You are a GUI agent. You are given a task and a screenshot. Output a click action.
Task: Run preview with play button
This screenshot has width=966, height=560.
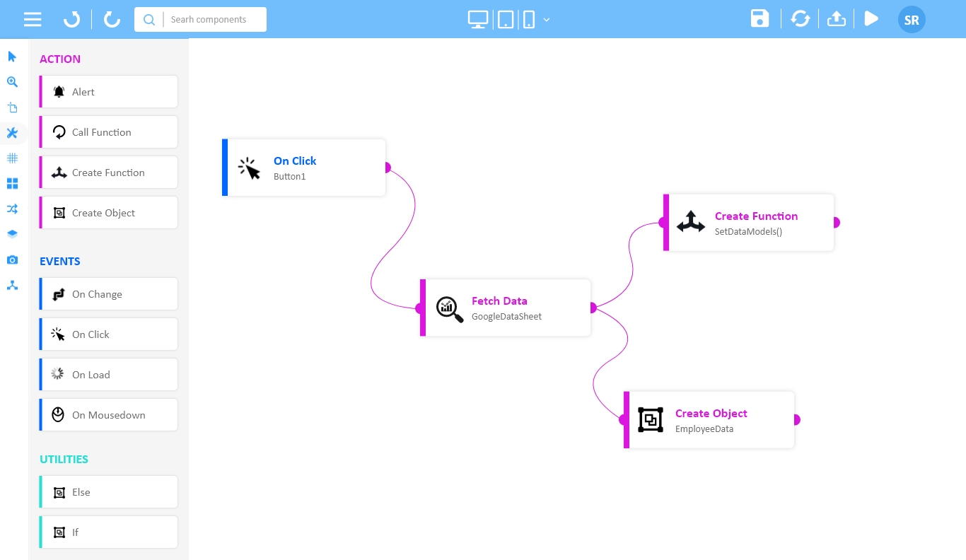pos(871,19)
